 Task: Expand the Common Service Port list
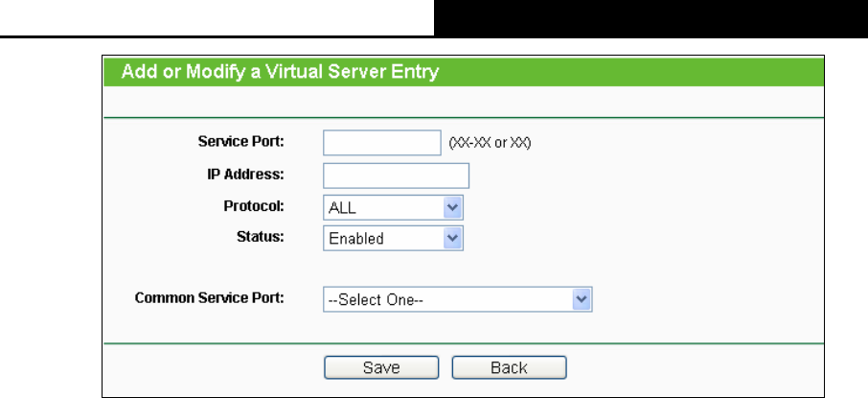458,299
